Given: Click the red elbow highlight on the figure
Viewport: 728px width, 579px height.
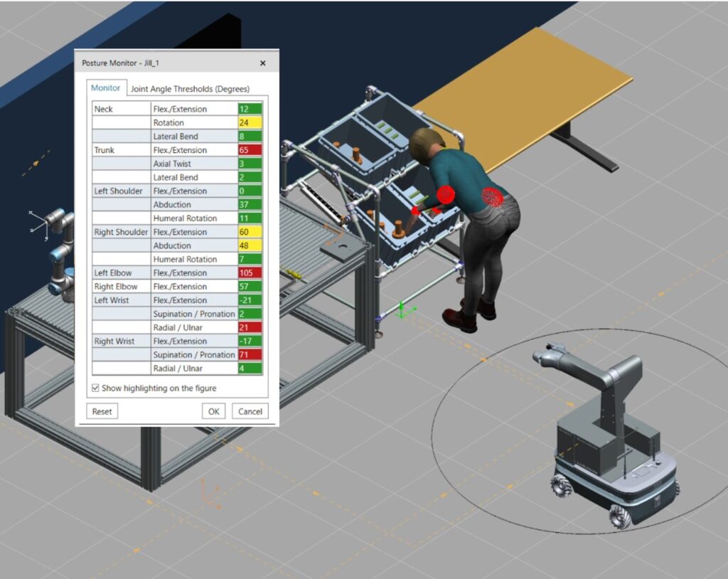Looking at the screenshot, I should [446, 195].
